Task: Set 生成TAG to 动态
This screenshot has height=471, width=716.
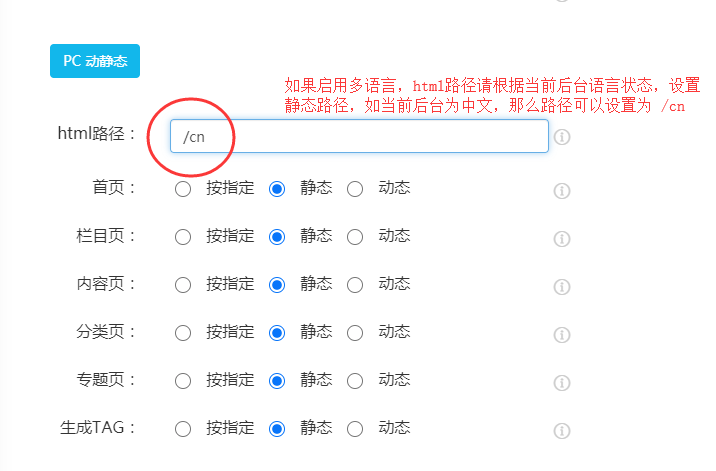Action: tap(355, 428)
